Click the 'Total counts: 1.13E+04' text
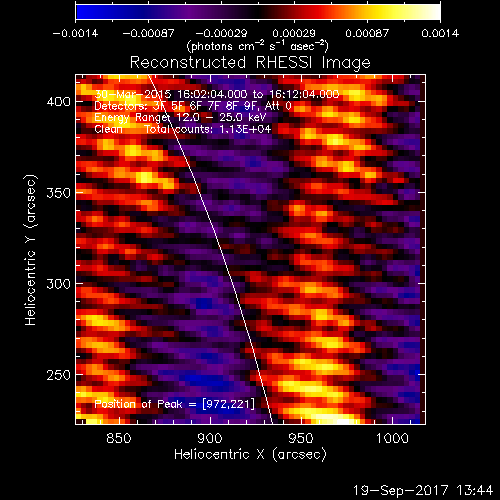Viewport: 500px width, 500px height. 208,129
